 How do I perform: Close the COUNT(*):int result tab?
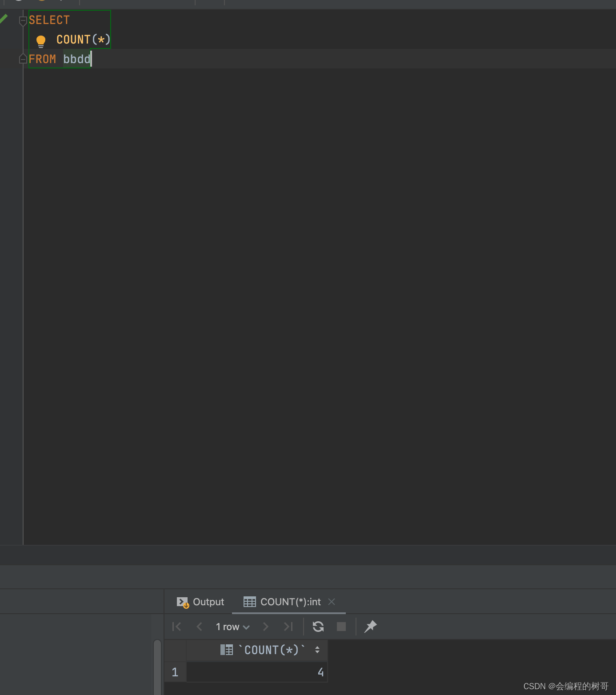(x=332, y=602)
